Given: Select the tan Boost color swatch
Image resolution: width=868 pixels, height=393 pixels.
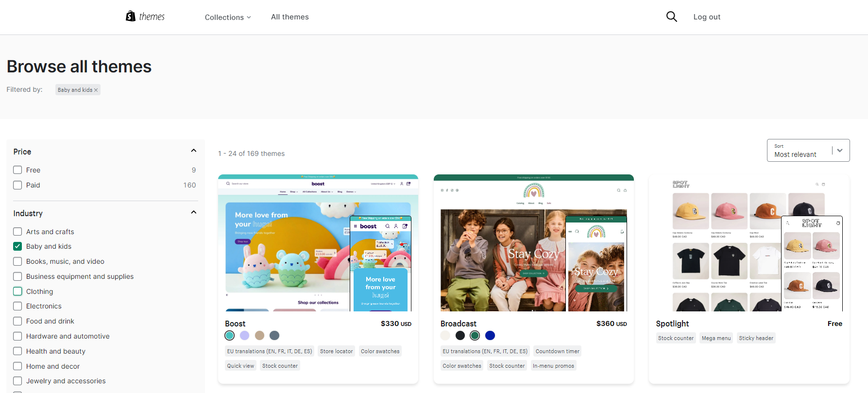Looking at the screenshot, I should click(x=259, y=335).
